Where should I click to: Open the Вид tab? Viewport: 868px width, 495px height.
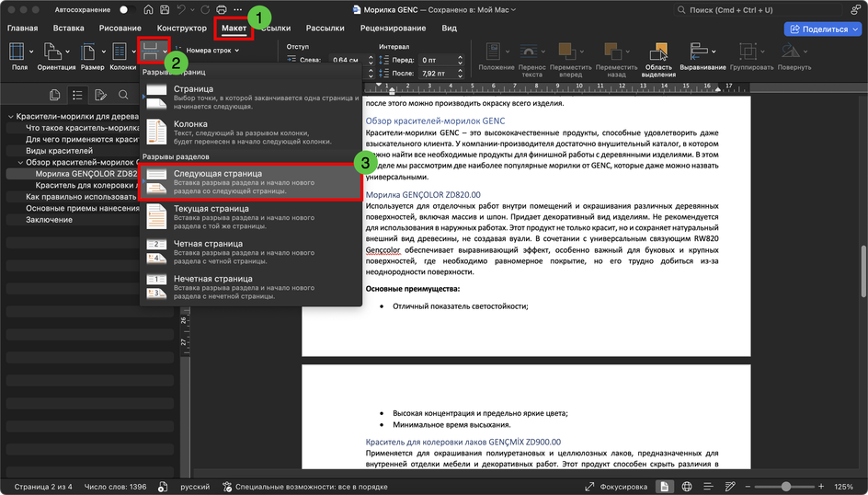449,28
